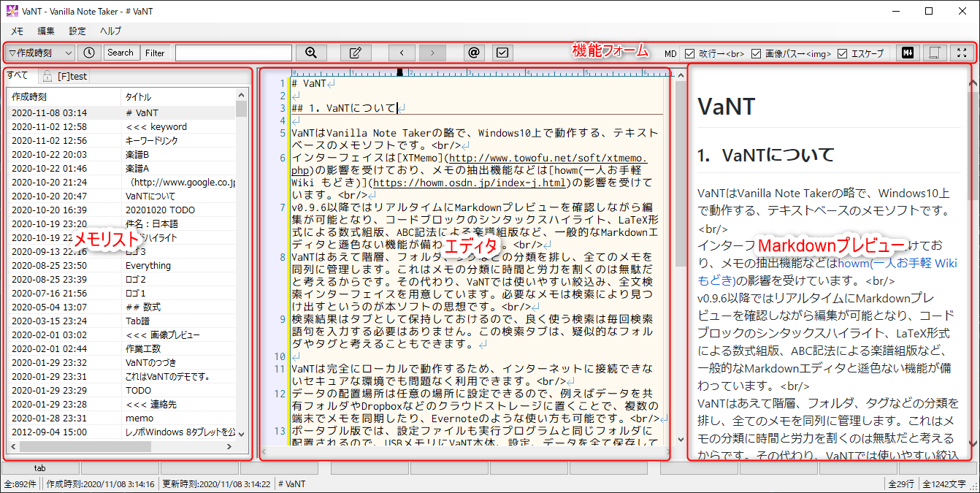Screen dimensions: 980x493
Task: Select the memo '楽譜A'
Action: [121, 168]
